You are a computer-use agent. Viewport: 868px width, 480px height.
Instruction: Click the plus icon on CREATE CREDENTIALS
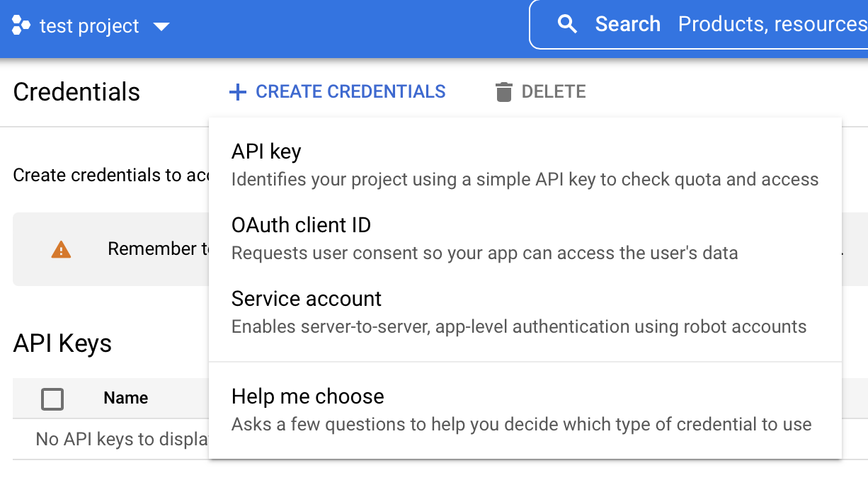(237, 92)
